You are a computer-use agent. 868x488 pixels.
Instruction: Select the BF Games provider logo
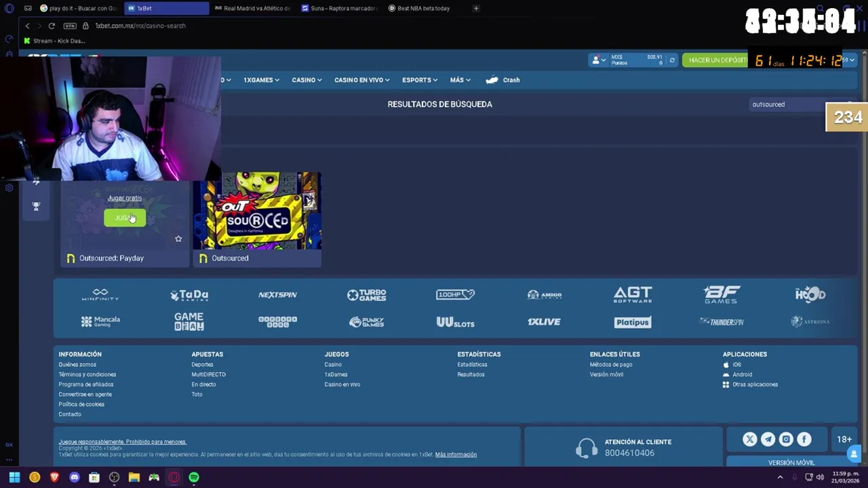722,294
